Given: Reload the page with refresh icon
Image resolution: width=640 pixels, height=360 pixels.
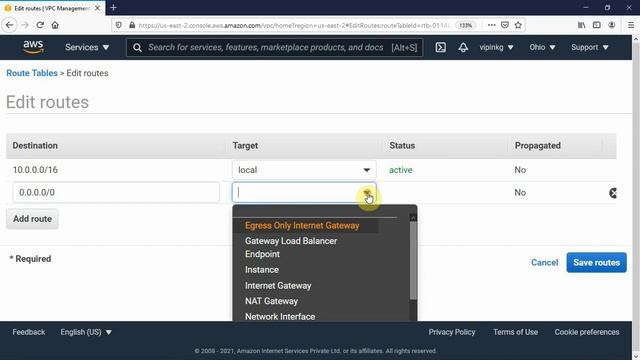Looking at the screenshot, I should pyautogui.click(x=40, y=25).
